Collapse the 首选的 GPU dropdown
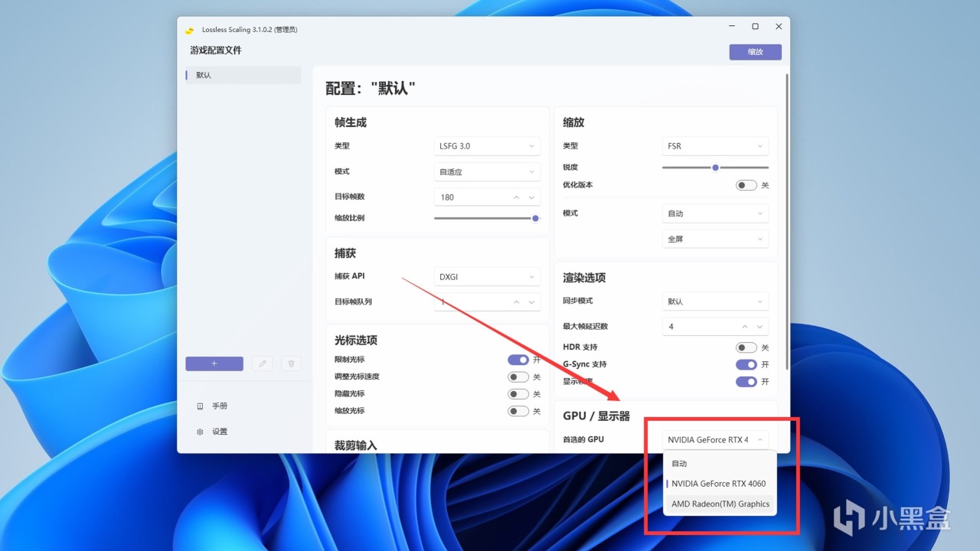Image resolution: width=980 pixels, height=551 pixels. (715, 439)
